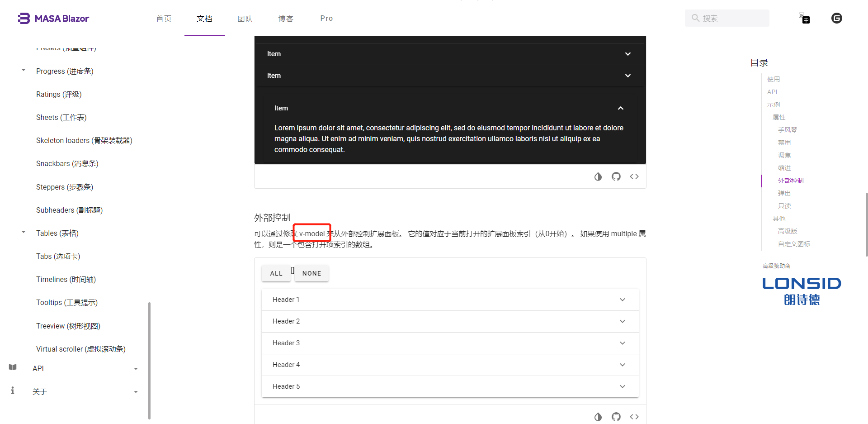Select the ALL button to expand every header

point(276,273)
